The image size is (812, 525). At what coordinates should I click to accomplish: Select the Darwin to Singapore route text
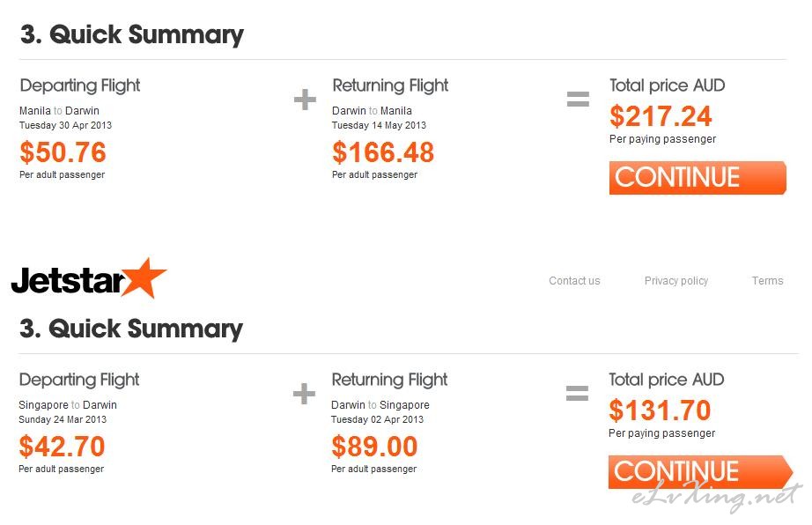[380, 405]
